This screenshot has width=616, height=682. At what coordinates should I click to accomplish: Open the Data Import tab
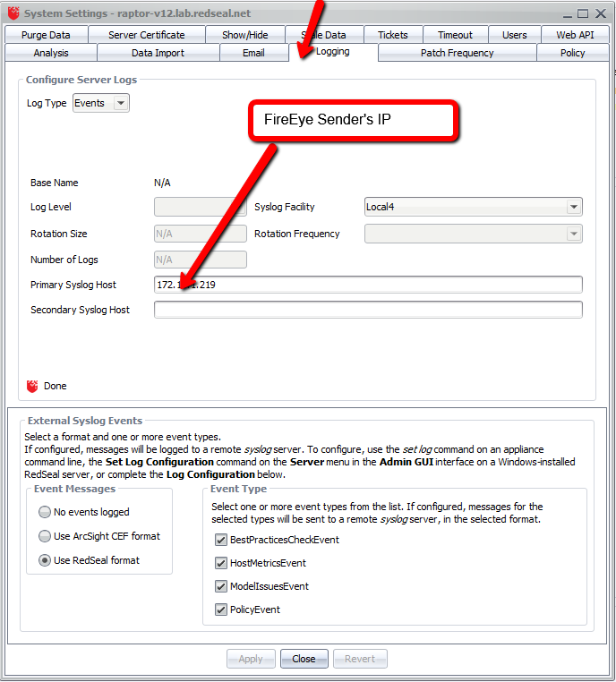click(158, 53)
